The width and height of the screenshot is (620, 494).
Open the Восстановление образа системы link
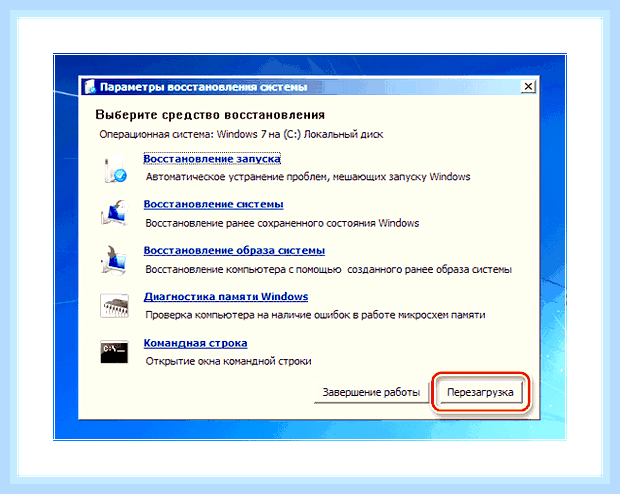234,250
